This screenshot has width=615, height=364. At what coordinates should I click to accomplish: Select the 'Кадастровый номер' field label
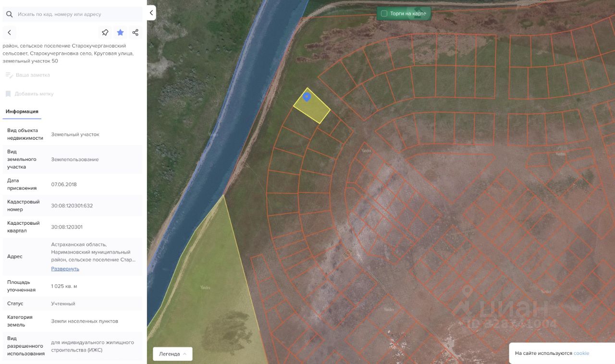tap(24, 206)
